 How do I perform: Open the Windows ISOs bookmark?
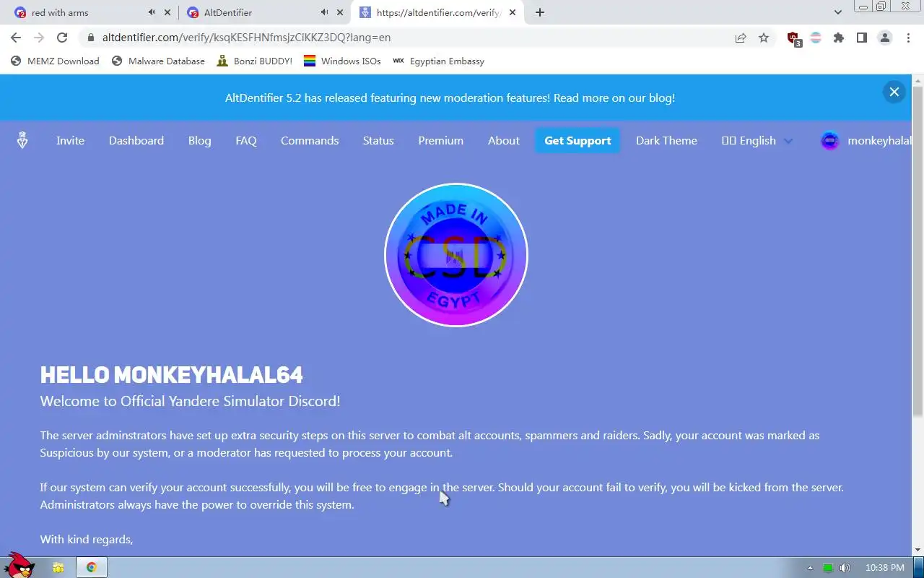[x=342, y=61]
